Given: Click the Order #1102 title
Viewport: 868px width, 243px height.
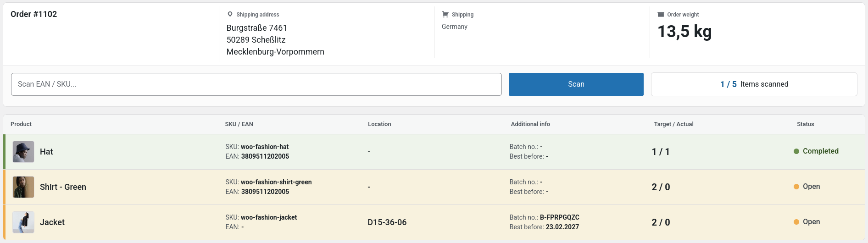Looking at the screenshot, I should click(34, 14).
